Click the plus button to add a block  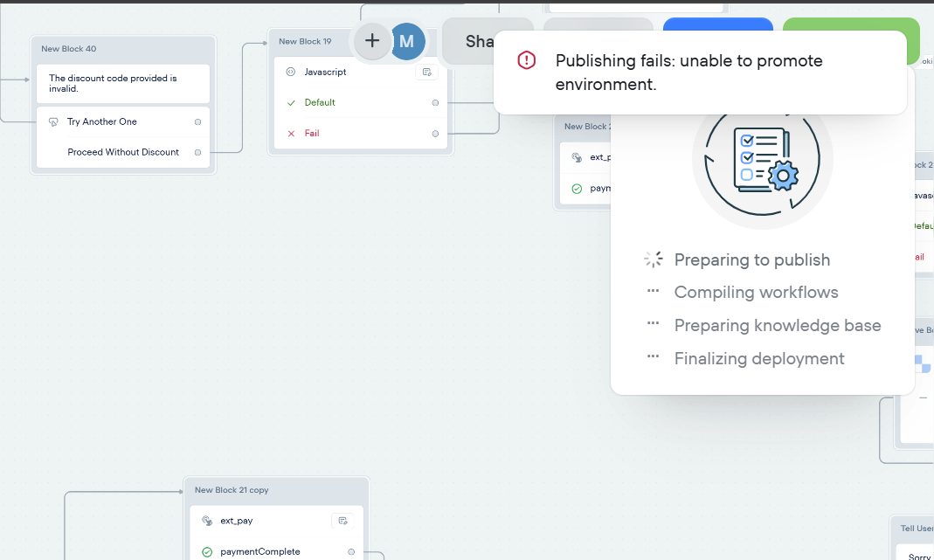[372, 41]
